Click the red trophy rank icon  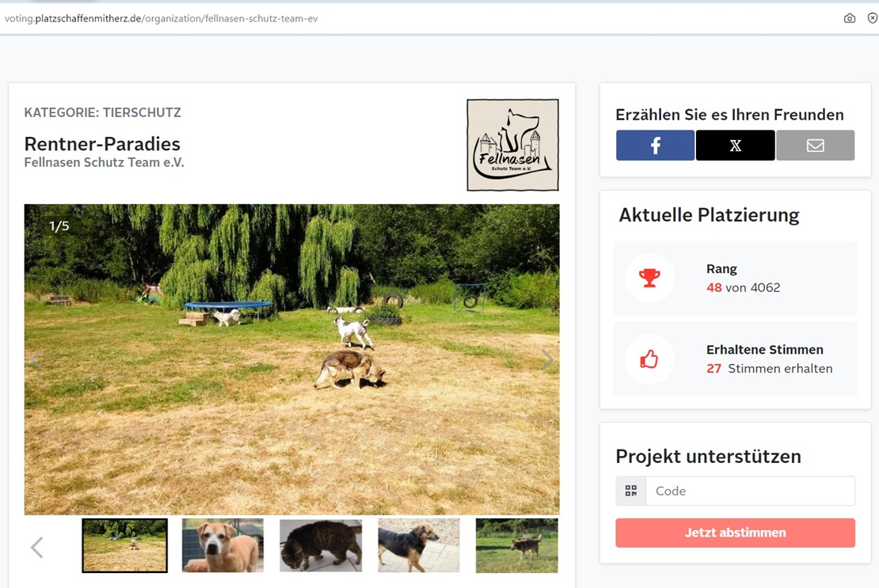tap(649, 278)
